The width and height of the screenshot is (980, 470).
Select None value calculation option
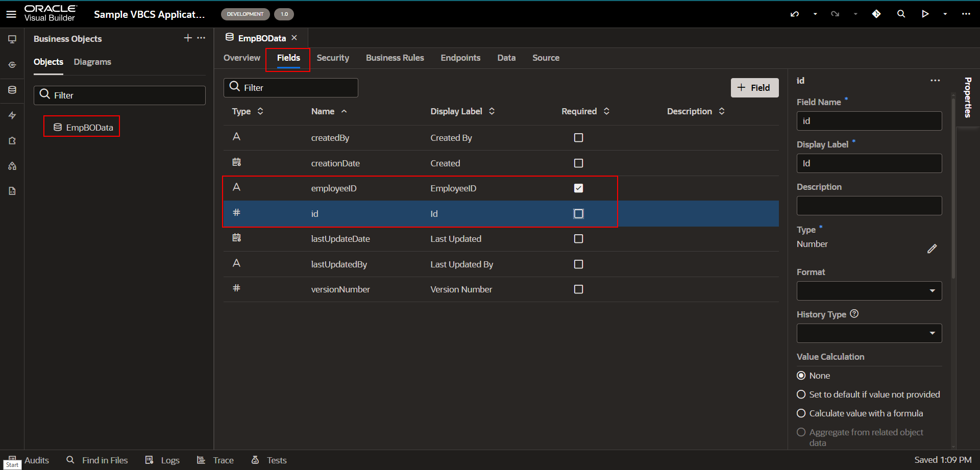[801, 376]
